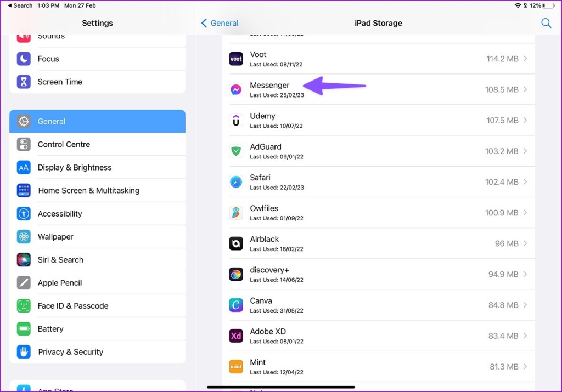Tap the battery indicator in status bar

click(x=535, y=5)
